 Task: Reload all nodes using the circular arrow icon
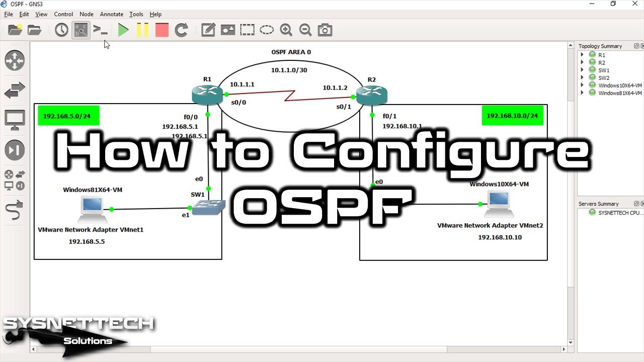tap(181, 30)
